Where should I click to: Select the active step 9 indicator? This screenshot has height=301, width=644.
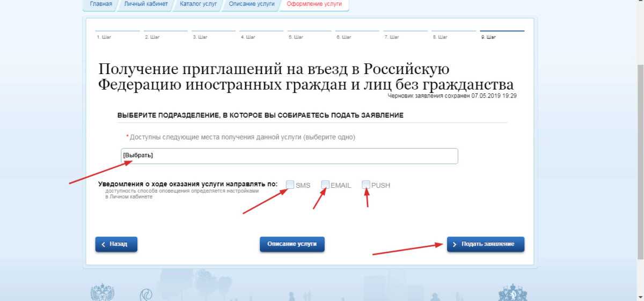coord(488,37)
